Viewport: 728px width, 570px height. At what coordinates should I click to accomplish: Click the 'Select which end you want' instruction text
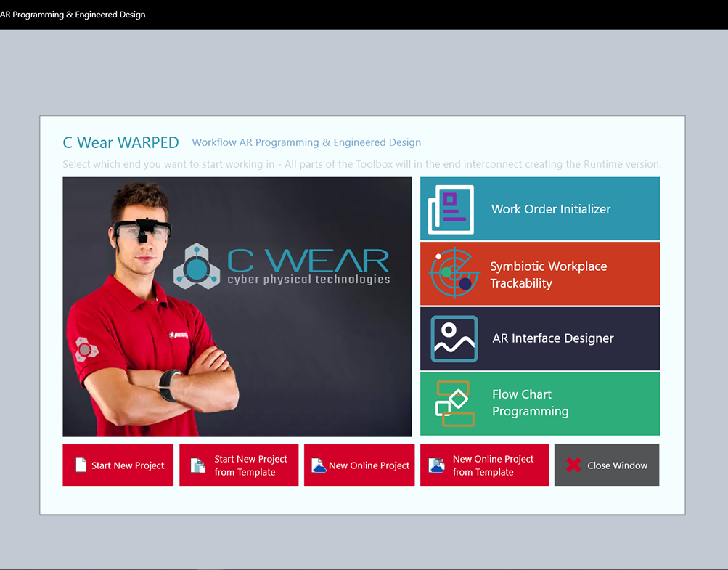[x=361, y=164]
